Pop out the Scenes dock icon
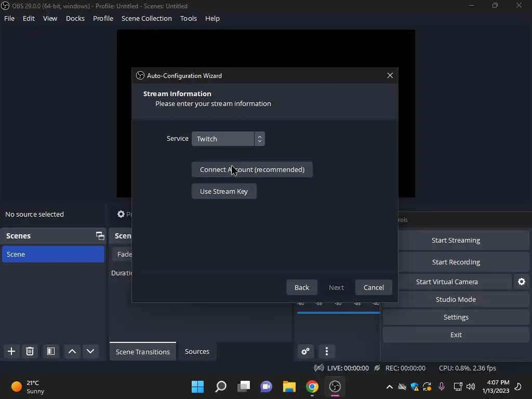 (100, 236)
